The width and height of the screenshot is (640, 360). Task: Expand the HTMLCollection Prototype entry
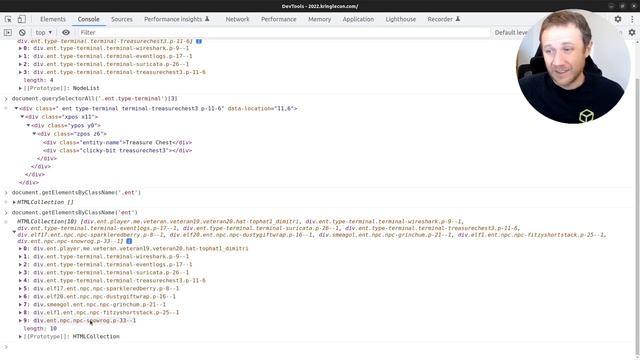pyautogui.click(x=20, y=337)
